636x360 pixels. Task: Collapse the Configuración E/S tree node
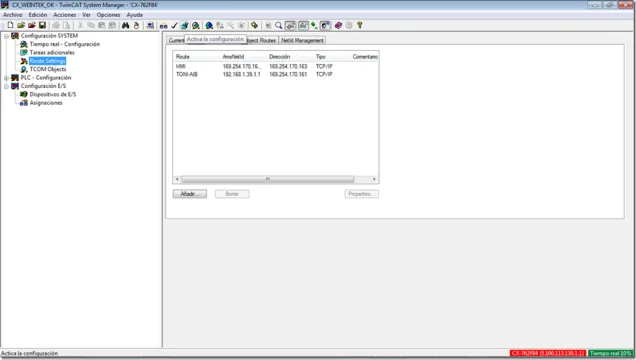pyautogui.click(x=6, y=86)
